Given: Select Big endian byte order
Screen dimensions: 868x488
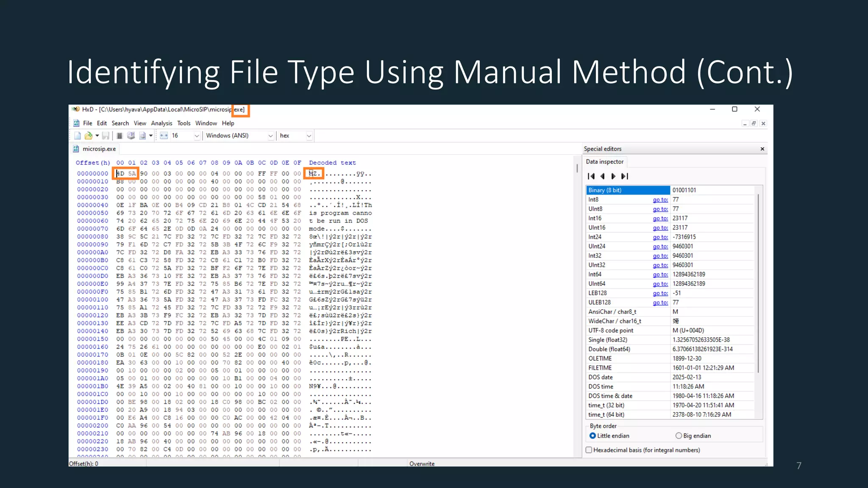Looking at the screenshot, I should (x=679, y=436).
